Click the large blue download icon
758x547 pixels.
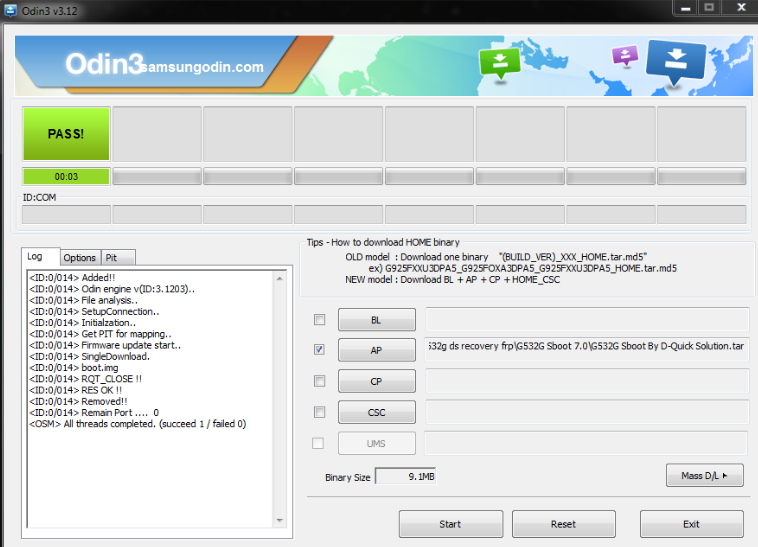coord(676,61)
